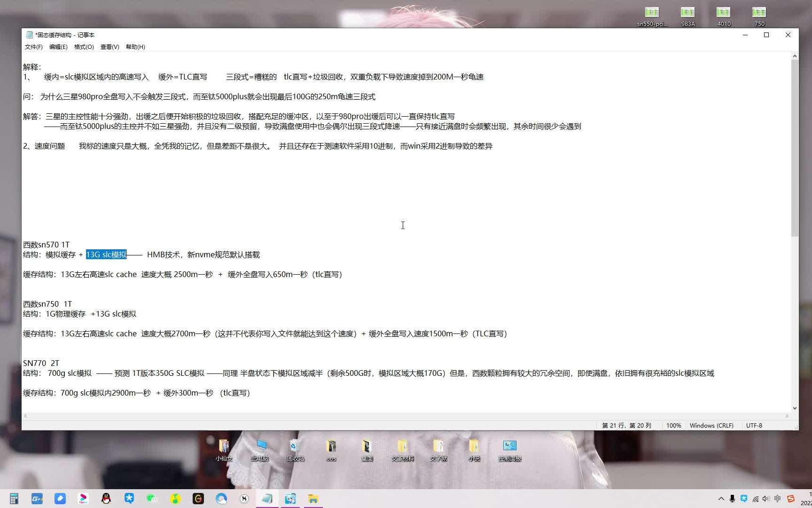This screenshot has height=508, width=812.
Task: Click the microphone tray icon
Action: point(732,499)
